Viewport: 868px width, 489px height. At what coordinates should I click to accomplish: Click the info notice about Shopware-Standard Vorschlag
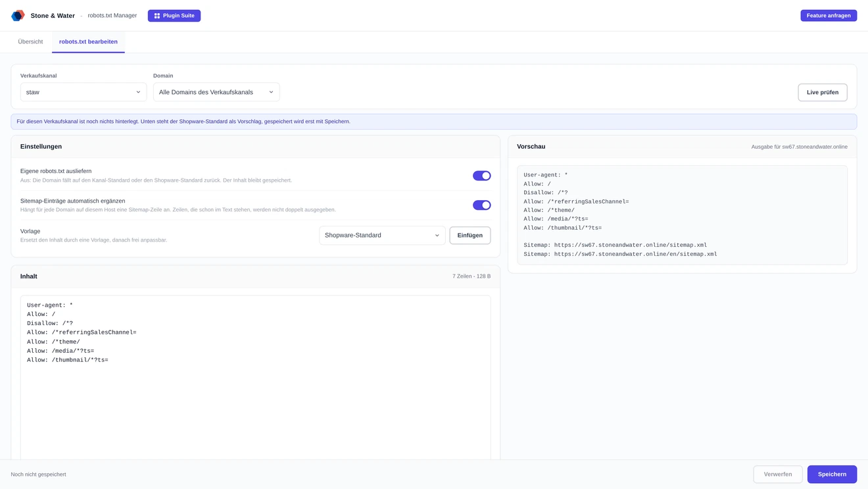tap(434, 122)
